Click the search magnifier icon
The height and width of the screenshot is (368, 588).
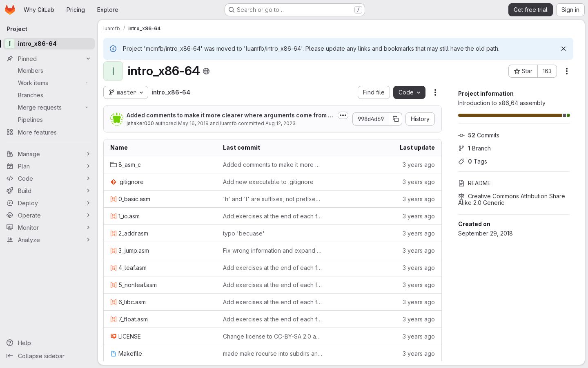pyautogui.click(x=232, y=10)
